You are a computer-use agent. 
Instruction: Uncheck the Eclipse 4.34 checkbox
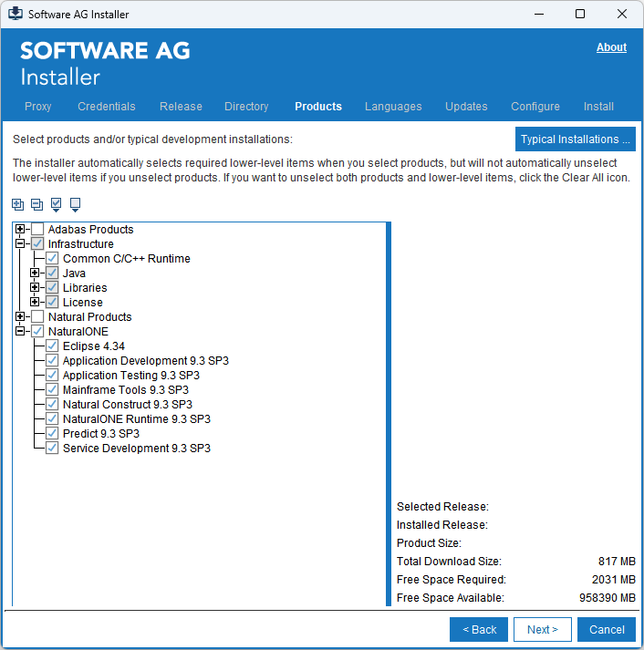[52, 346]
